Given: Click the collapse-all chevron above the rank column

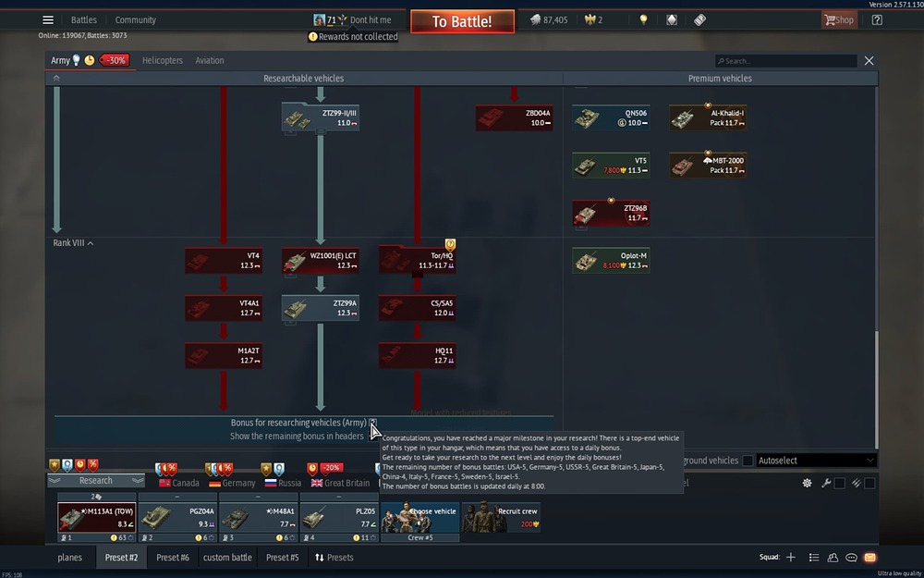Looking at the screenshot, I should (56, 78).
